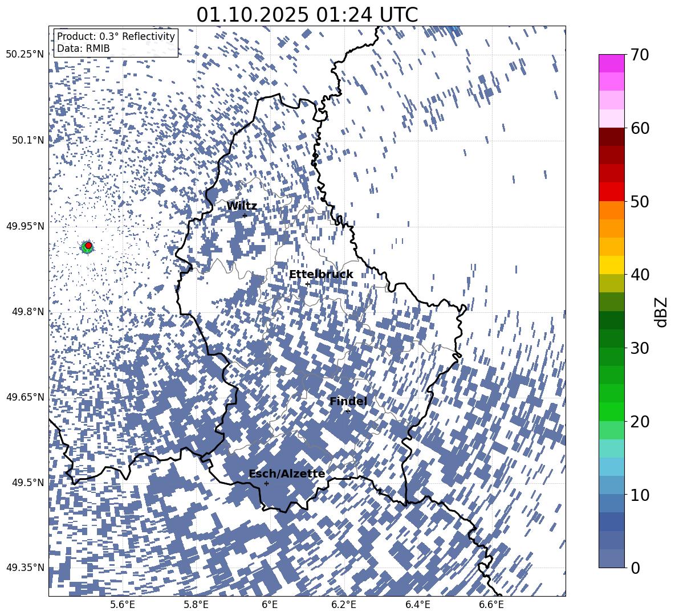Click the Ettelbruck station cross marker
675x616 pixels.
[307, 284]
